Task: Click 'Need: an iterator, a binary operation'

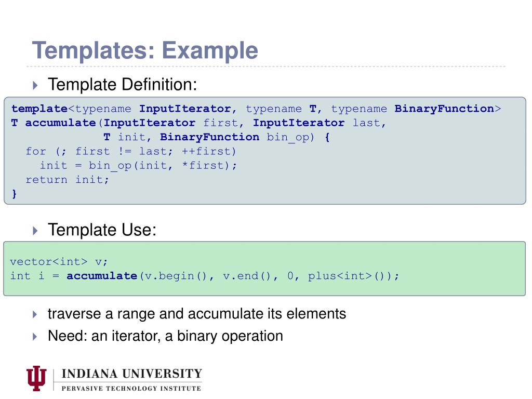Action: [165, 336]
